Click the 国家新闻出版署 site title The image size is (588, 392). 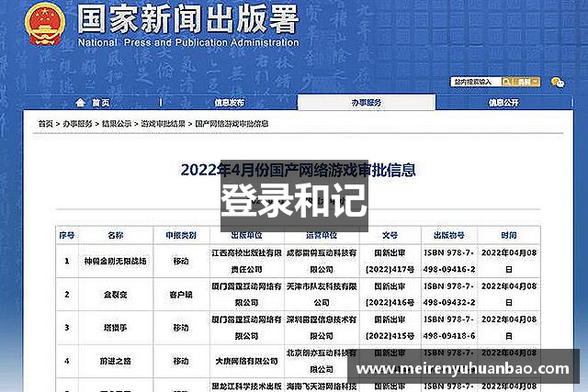(188, 18)
